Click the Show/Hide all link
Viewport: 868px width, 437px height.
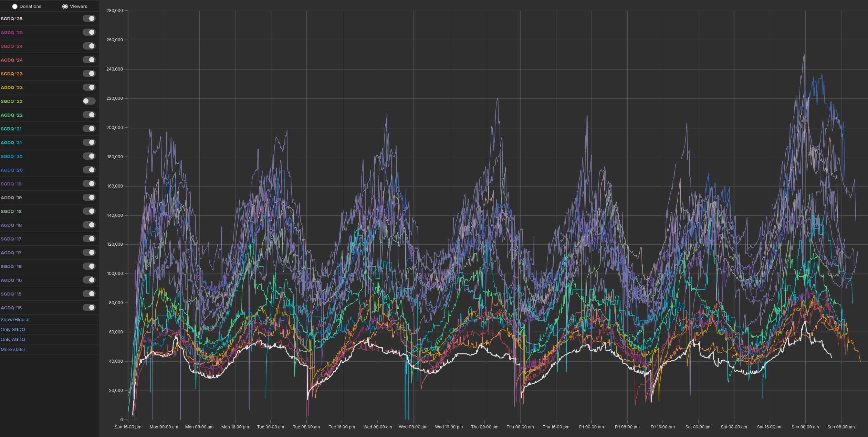click(15, 320)
